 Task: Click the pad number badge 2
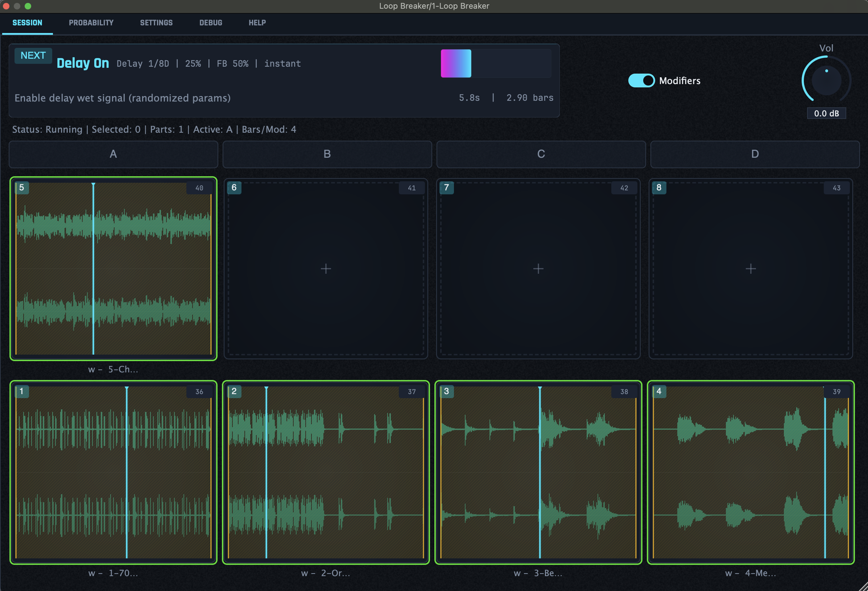point(234,392)
